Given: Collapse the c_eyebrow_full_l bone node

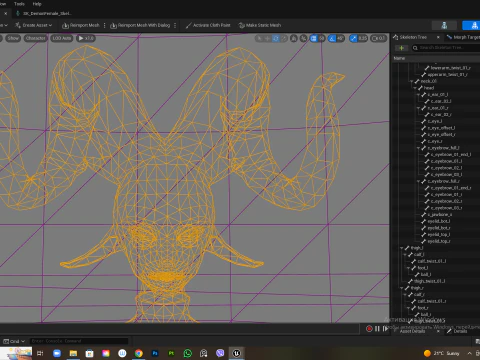Looking at the screenshot, I should coord(419,148).
